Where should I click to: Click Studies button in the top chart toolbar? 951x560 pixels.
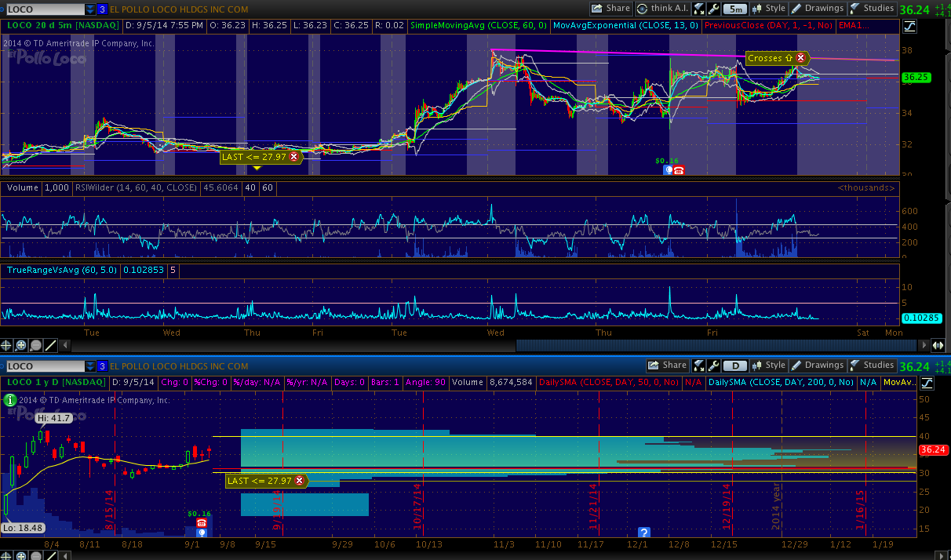tap(872, 9)
